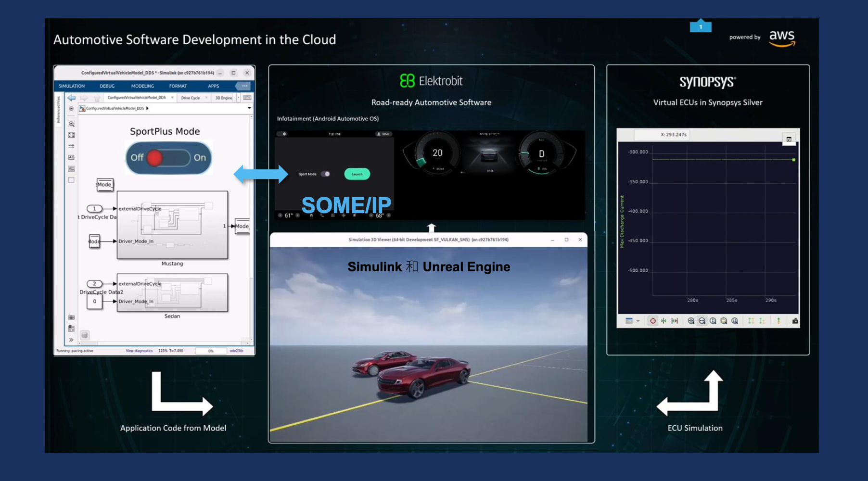Click the ribbon overflow ellipsis button

point(244,86)
